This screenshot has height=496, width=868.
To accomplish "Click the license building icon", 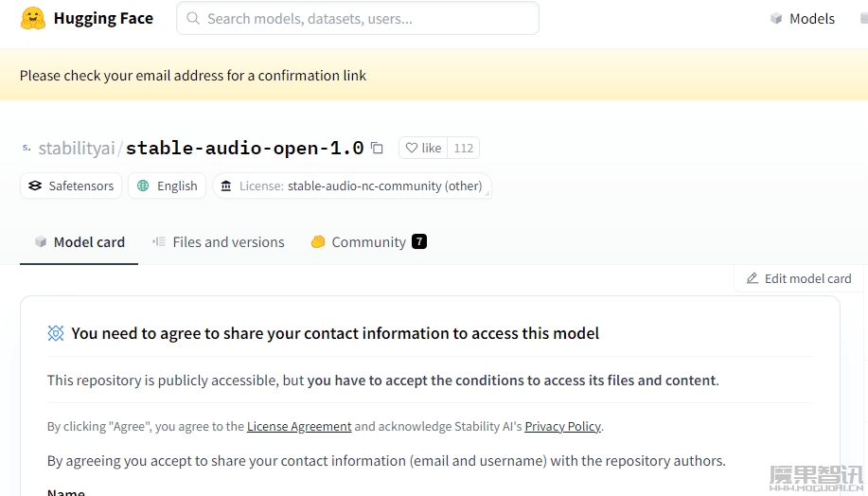I will point(226,186).
